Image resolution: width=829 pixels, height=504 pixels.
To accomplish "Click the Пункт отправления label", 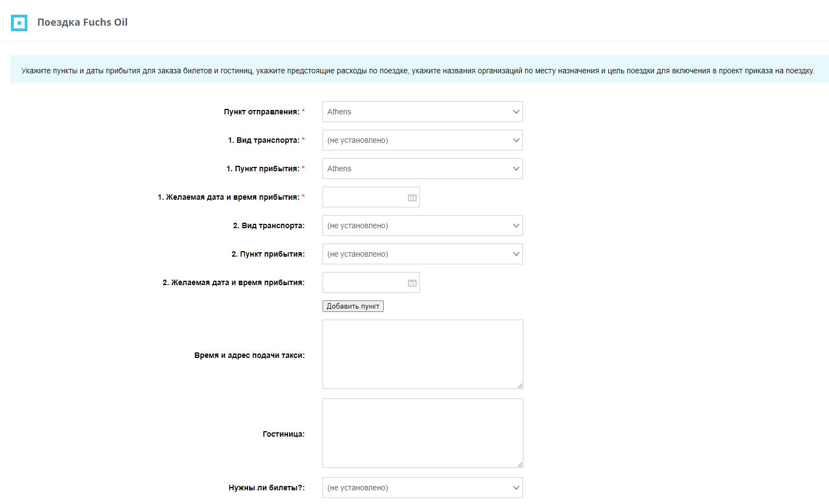I will [262, 112].
